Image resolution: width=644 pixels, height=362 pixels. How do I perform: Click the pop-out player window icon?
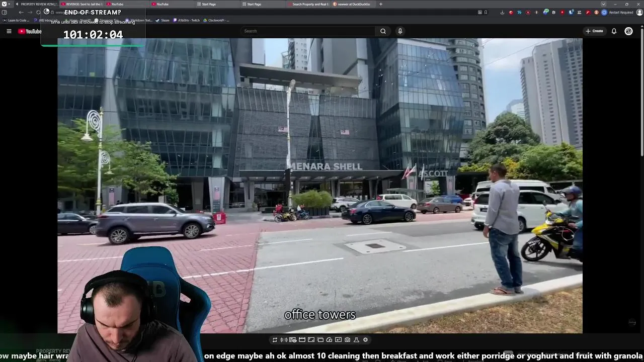(x=320, y=340)
